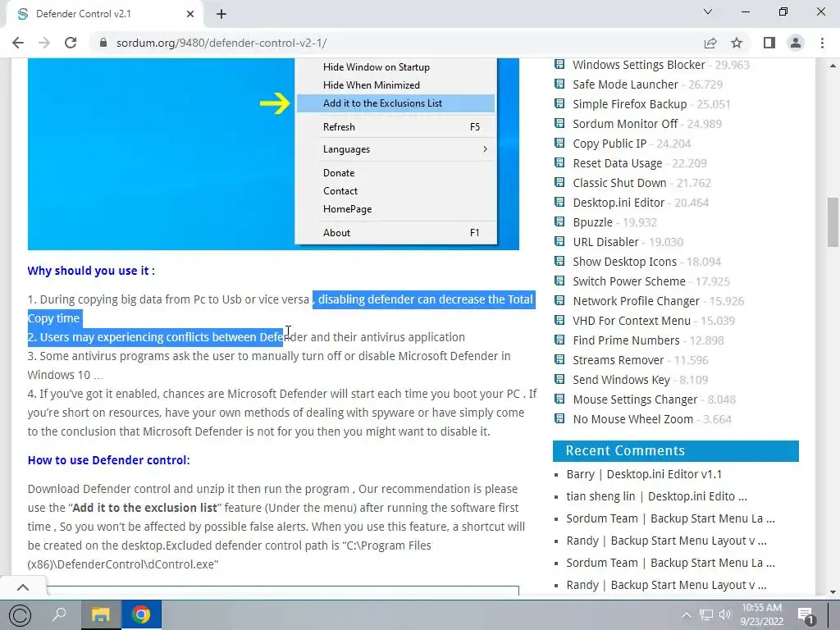This screenshot has width=840, height=630.
Task: Open VHD For Context Menu link
Action: 632,321
